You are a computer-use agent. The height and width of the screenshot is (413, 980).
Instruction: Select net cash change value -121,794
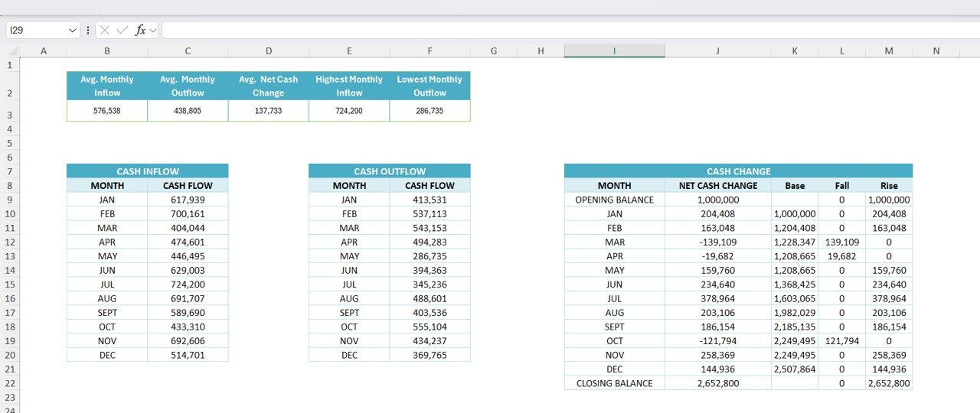pos(717,341)
